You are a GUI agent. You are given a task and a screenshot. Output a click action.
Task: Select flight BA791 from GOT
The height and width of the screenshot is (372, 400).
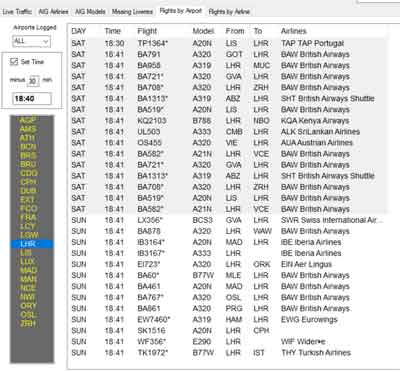click(x=229, y=54)
